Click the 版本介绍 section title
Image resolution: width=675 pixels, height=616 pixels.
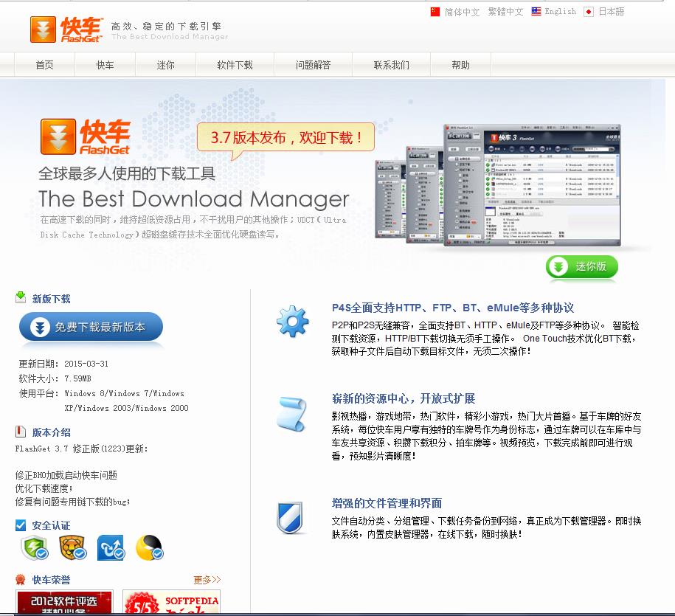click(51, 432)
